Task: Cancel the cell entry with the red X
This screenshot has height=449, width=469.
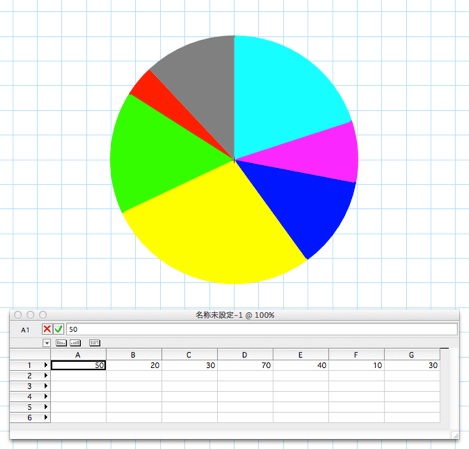Action: 47,329
